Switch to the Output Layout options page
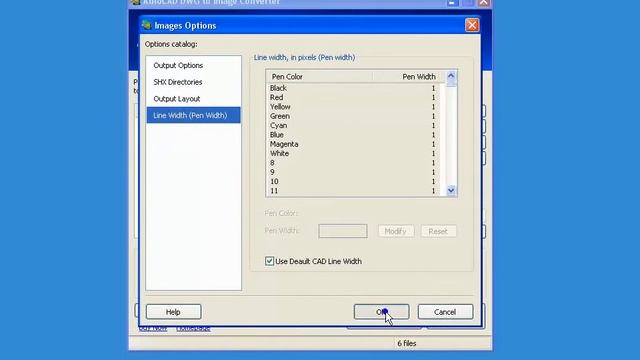 click(x=193, y=99)
